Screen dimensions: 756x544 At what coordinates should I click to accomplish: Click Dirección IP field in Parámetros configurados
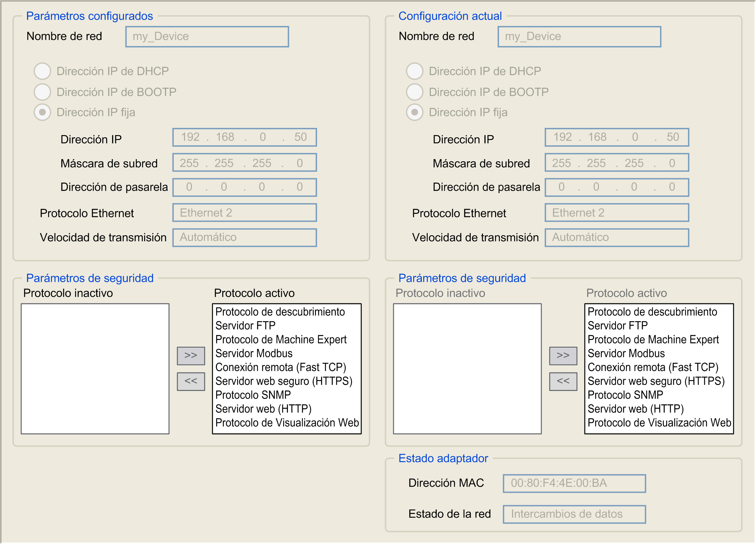[x=244, y=137]
